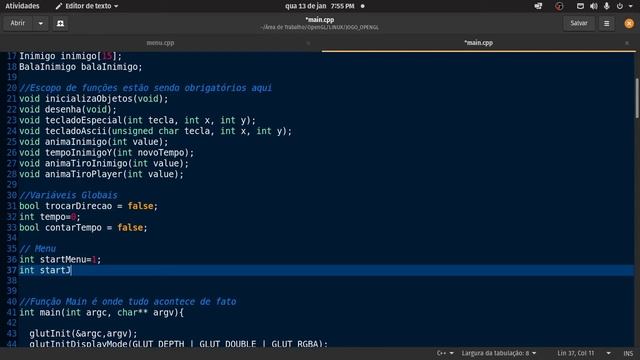
Task: Place cursor at end of 'int startJ' line
Action: [x=72, y=270]
